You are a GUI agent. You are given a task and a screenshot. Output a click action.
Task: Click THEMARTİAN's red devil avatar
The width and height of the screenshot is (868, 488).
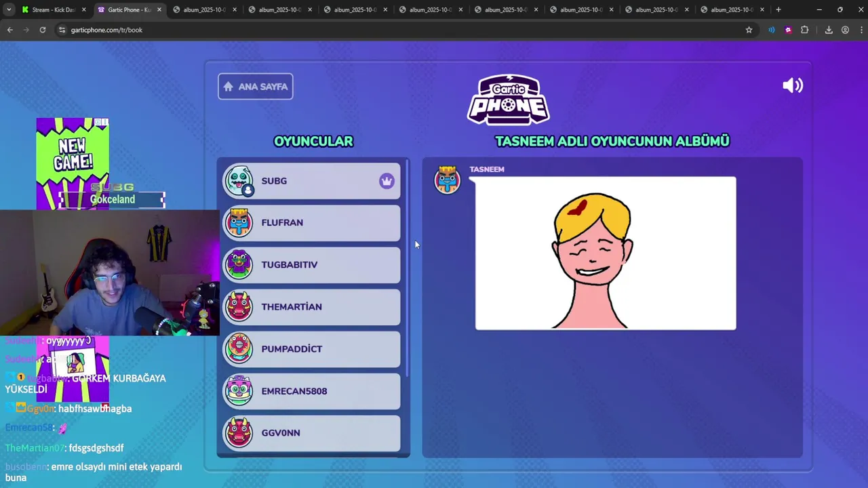[x=239, y=306]
